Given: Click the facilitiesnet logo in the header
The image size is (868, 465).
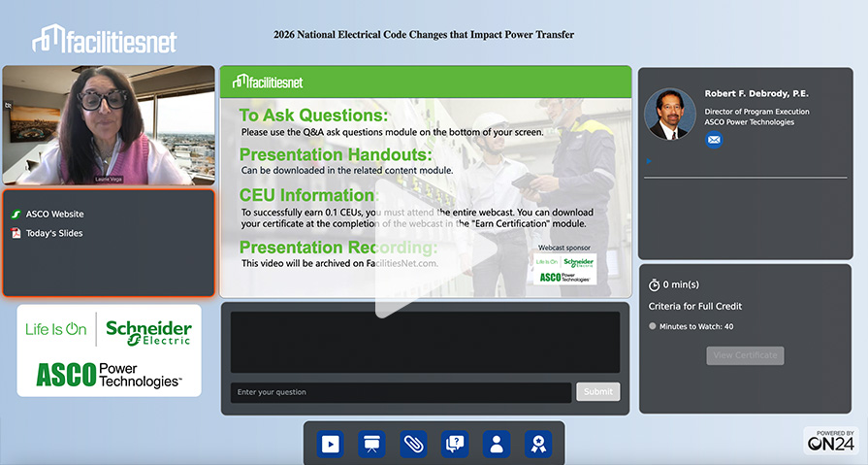Looking at the screenshot, I should pos(105,40).
